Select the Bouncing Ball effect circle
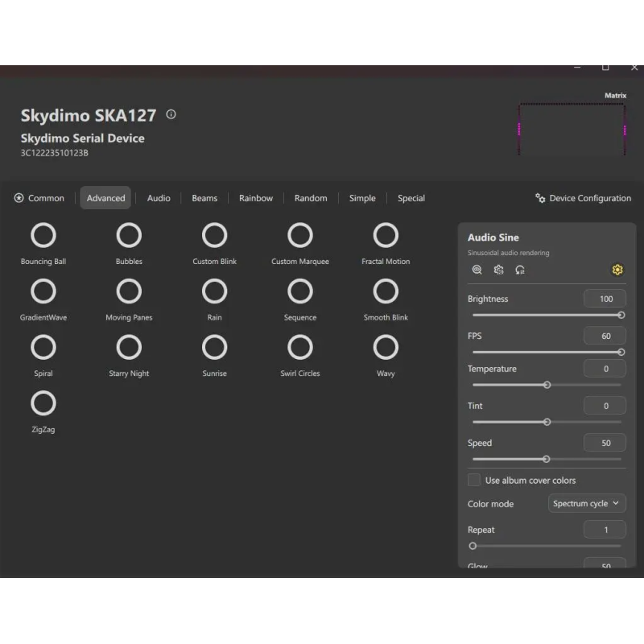The image size is (644, 644). pos(43,235)
